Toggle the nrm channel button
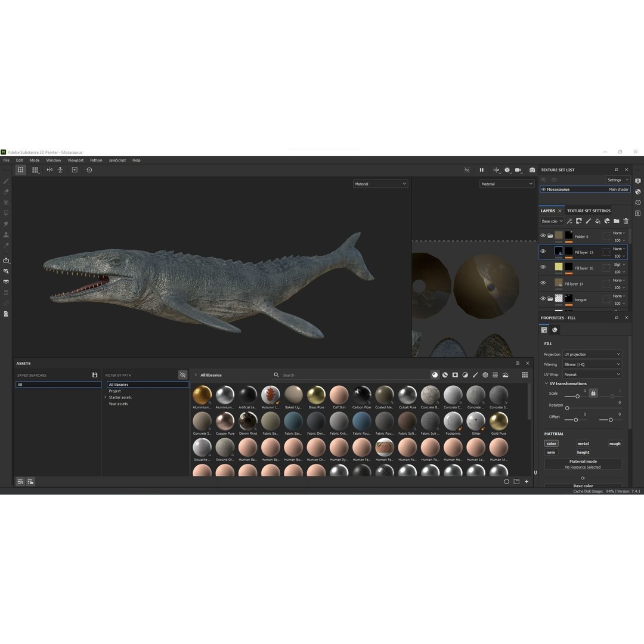Screen dimensions: 644x644 coord(551,452)
